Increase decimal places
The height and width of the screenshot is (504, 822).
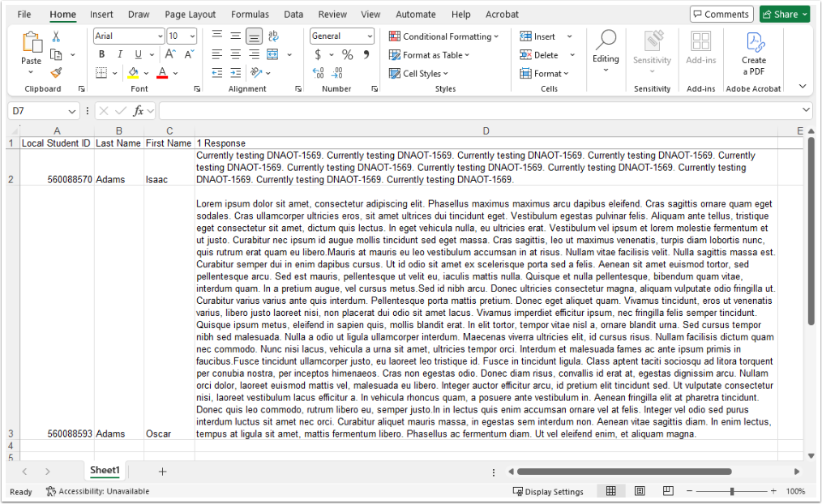(319, 73)
